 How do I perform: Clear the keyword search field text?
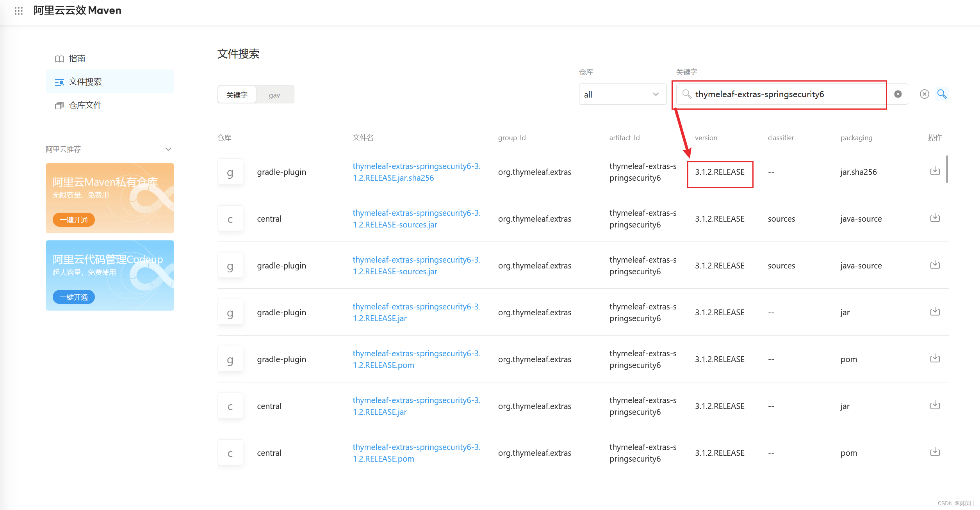tap(898, 94)
